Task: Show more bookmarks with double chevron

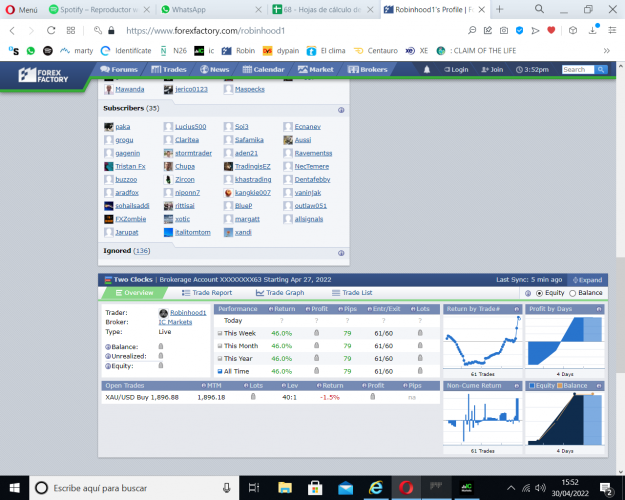Action: point(607,51)
